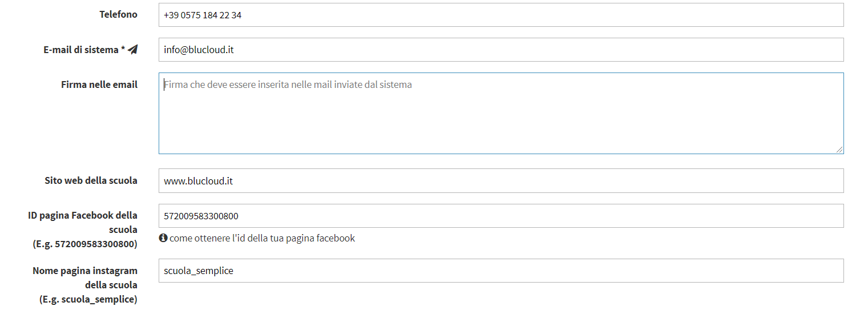Viewport: 868px width, 310px height.
Task: Click the 'Nome pagina instagram della scuola' label
Action: 85,277
